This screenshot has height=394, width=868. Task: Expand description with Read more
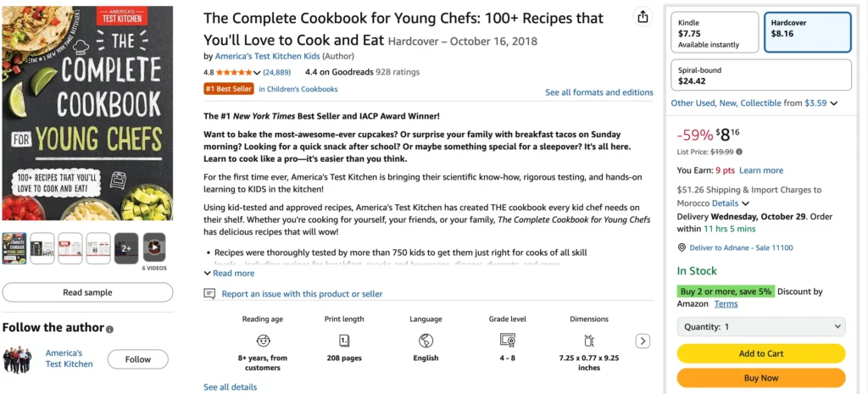coord(229,274)
